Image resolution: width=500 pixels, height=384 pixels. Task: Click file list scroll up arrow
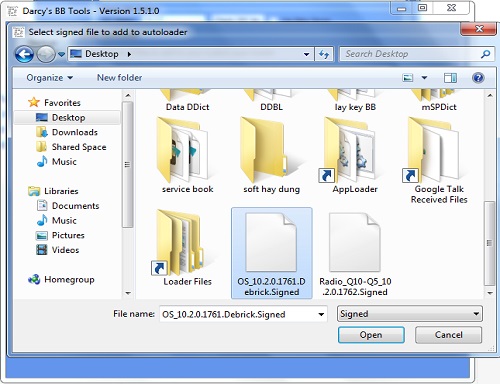[x=490, y=96]
